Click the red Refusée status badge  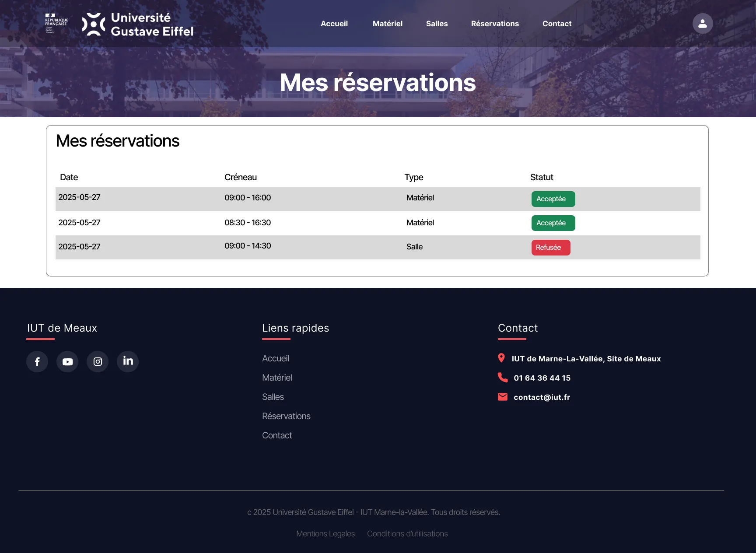pos(551,248)
